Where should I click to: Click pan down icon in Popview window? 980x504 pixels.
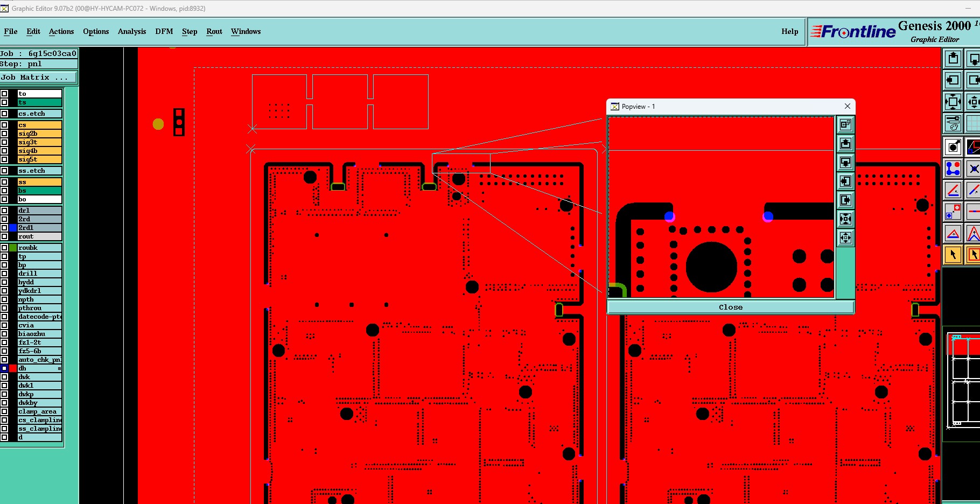845,163
